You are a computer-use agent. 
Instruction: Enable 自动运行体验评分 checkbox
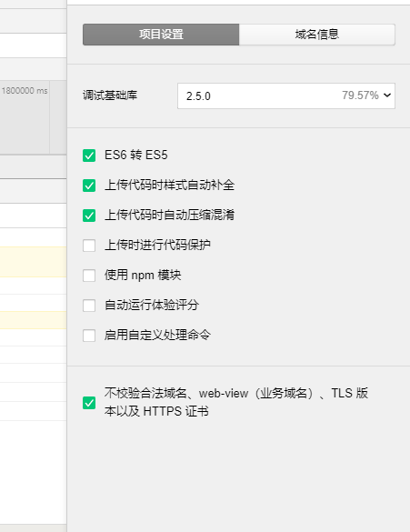click(x=89, y=306)
